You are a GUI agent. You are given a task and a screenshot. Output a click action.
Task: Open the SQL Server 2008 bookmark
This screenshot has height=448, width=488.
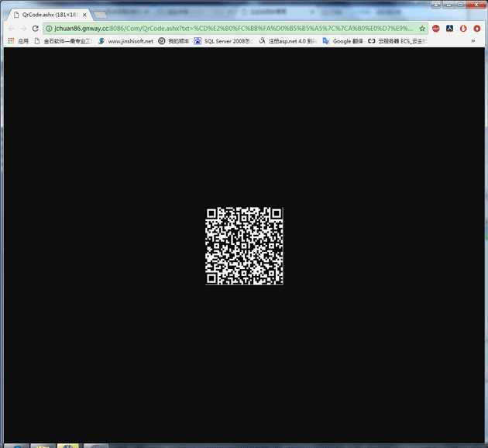pyautogui.click(x=224, y=41)
